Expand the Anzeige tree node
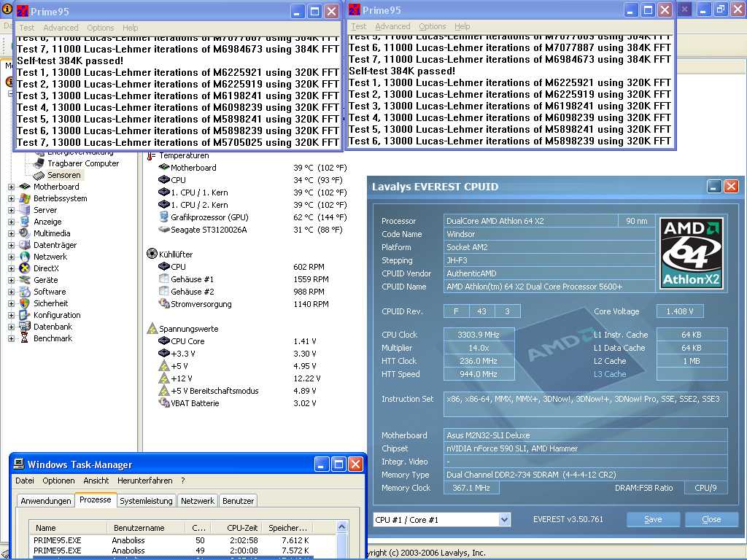Viewport: 747px width, 560px height. 11,222
